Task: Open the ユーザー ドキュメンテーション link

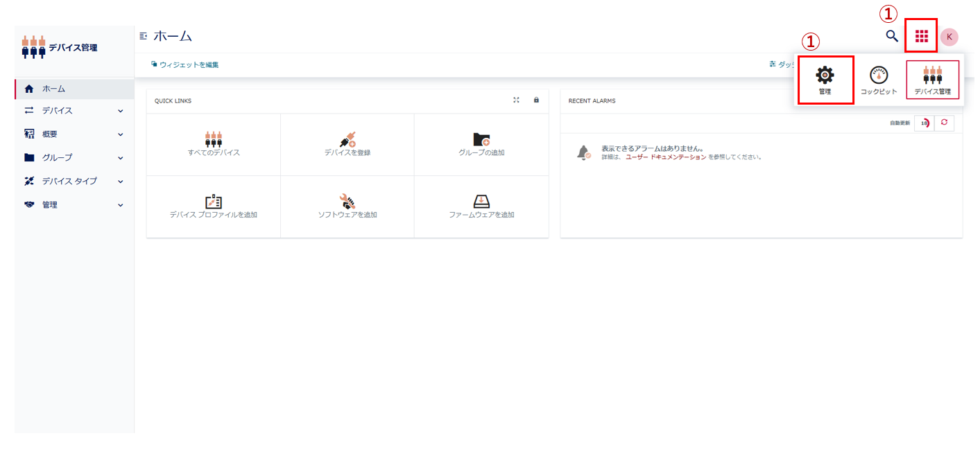Action: (666, 157)
